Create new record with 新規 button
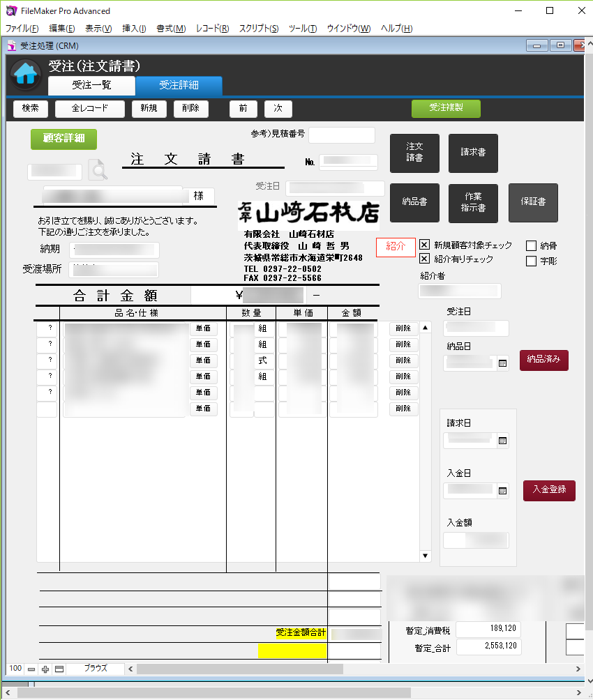Image resolution: width=593 pixels, height=700 pixels. [x=149, y=109]
